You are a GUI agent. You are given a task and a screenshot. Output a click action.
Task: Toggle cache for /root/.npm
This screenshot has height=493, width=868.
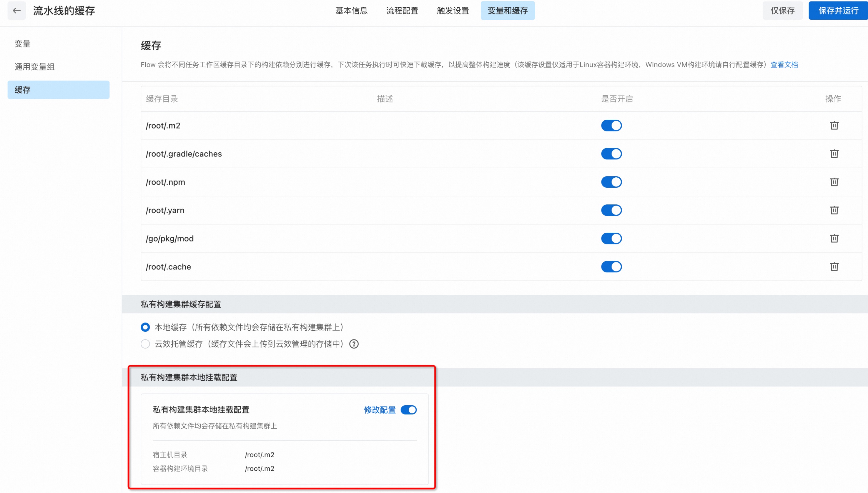(611, 182)
